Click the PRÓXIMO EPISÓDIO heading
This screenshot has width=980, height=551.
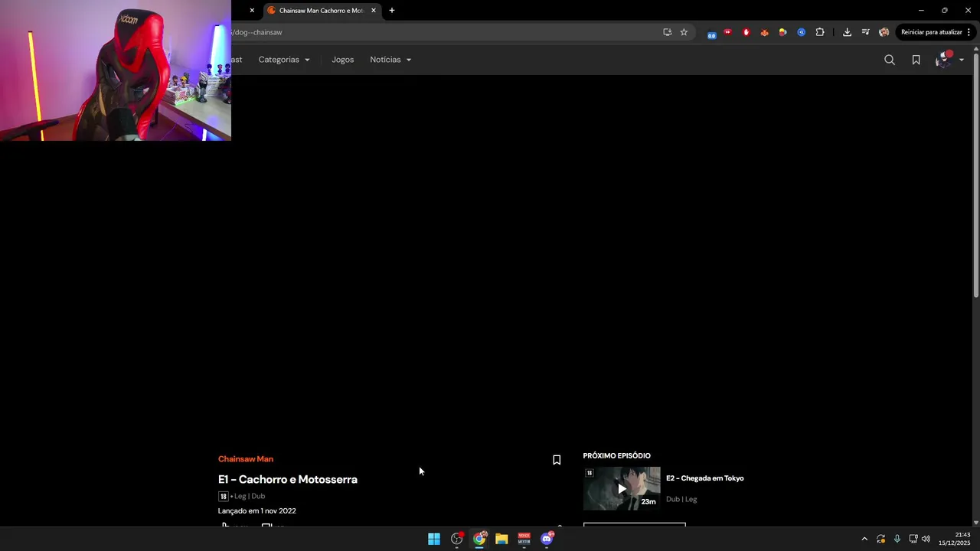point(616,456)
